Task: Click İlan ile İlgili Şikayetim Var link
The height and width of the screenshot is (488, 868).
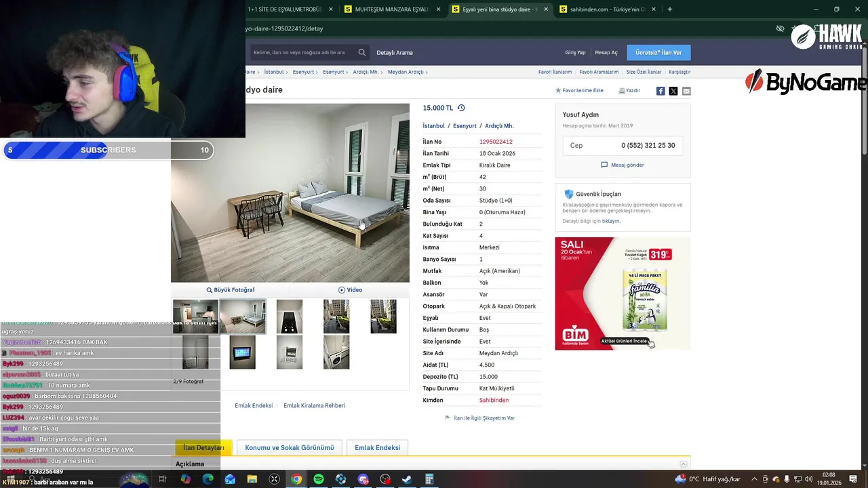Action: [479, 418]
